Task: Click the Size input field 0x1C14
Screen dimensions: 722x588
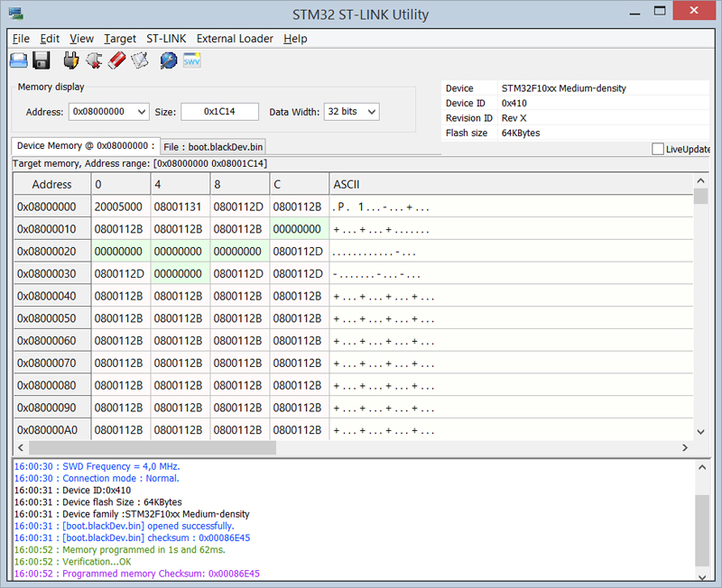Action: click(219, 112)
